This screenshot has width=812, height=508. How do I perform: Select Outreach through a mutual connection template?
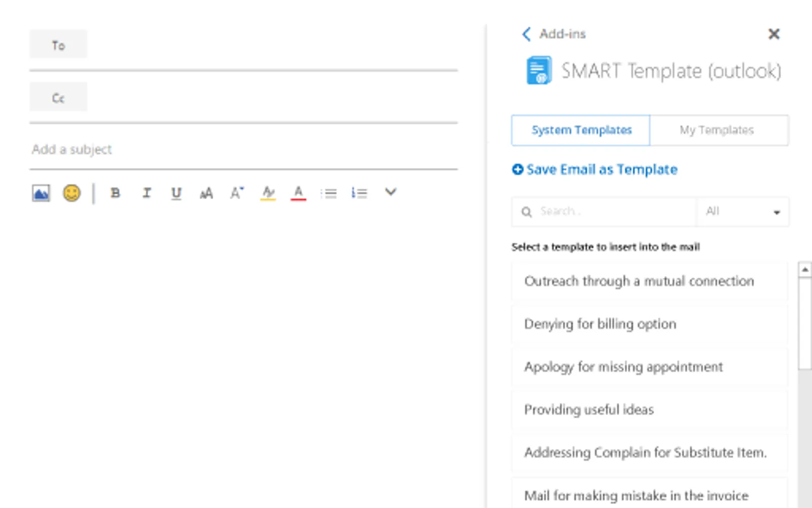[x=649, y=281]
